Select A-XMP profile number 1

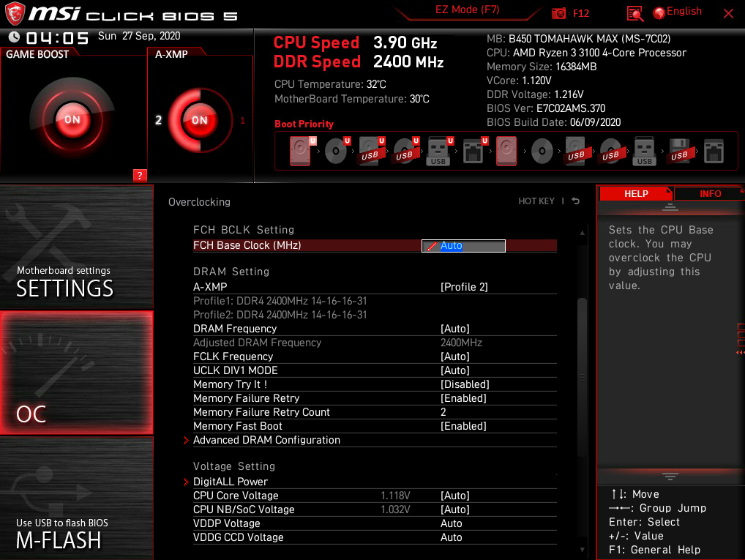(242, 121)
